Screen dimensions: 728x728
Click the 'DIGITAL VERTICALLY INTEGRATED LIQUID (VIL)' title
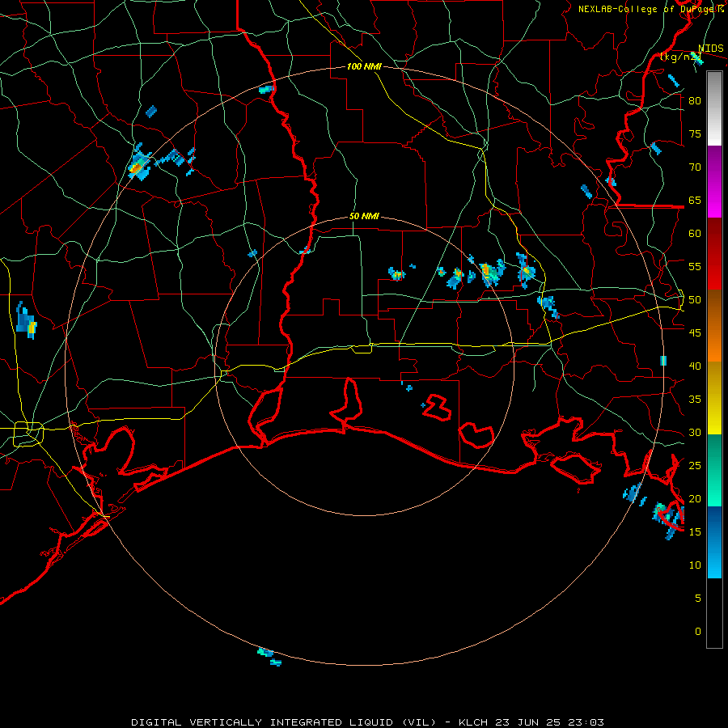(283, 722)
